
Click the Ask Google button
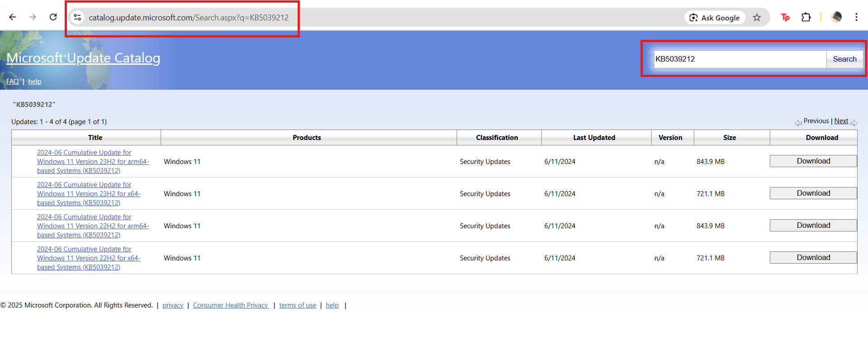(715, 18)
